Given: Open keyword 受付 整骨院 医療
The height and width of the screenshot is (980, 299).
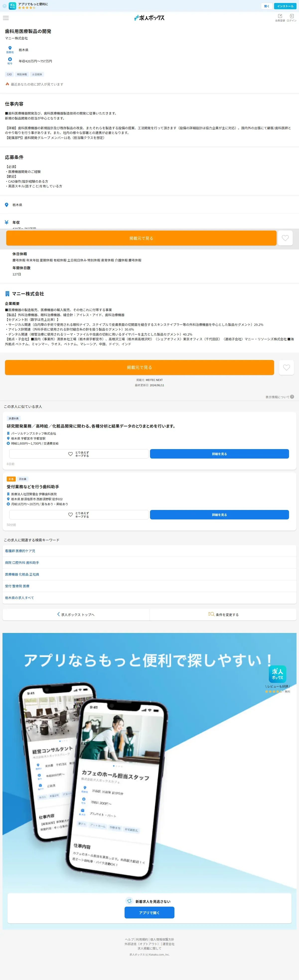Looking at the screenshot, I should 149,586.
